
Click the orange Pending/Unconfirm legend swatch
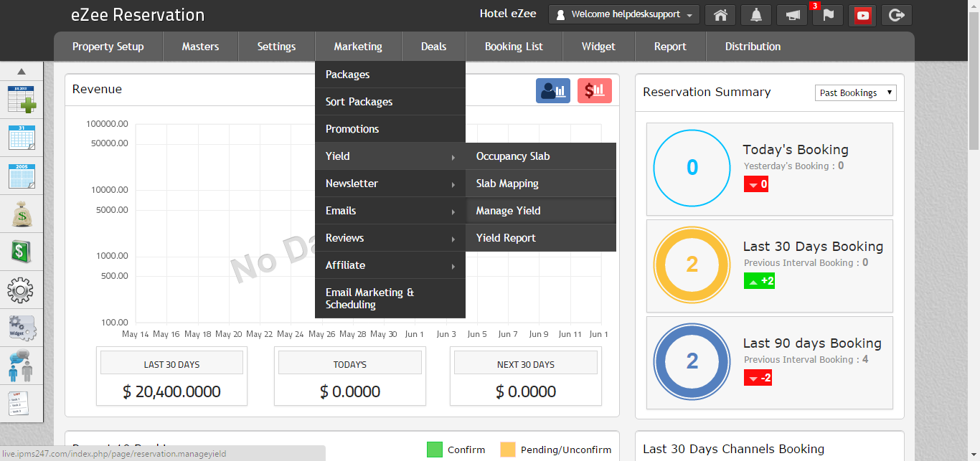(508, 450)
